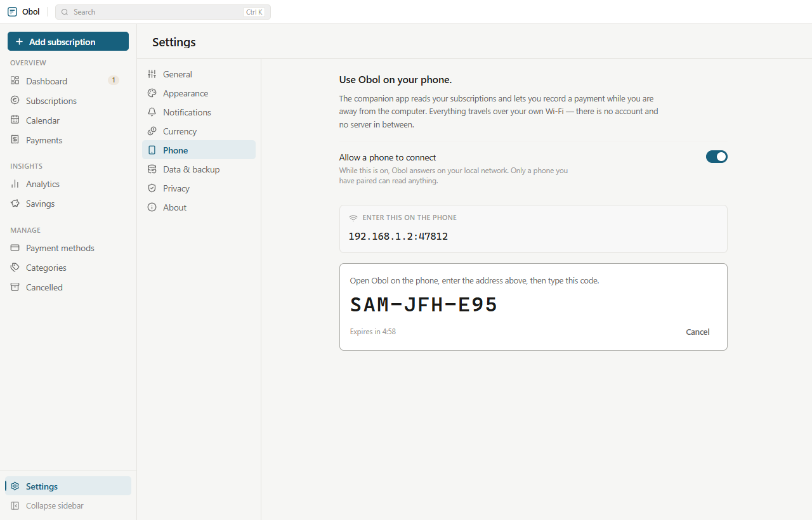This screenshot has height=520, width=812.
Task: Click the Cancelled archive box icon
Action: [15, 287]
